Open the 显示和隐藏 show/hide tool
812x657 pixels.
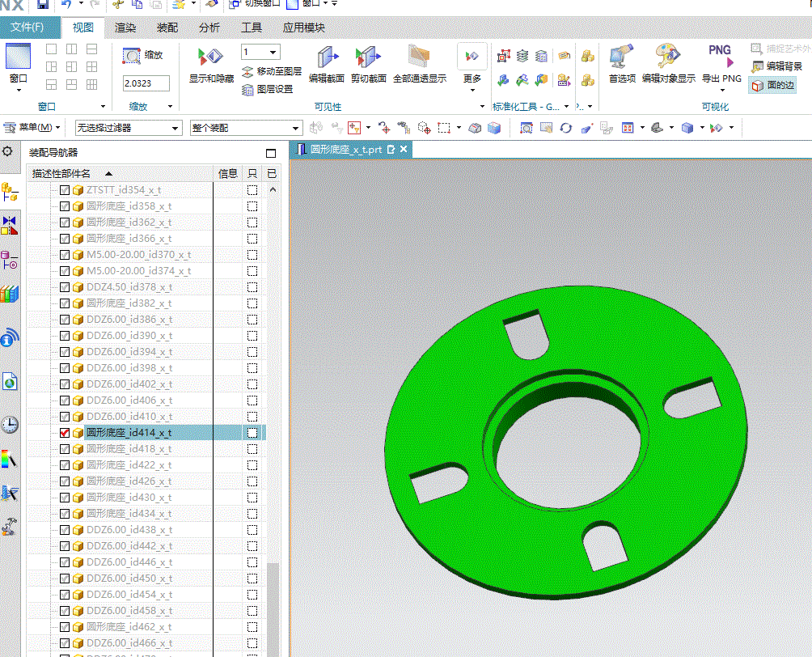[x=211, y=64]
